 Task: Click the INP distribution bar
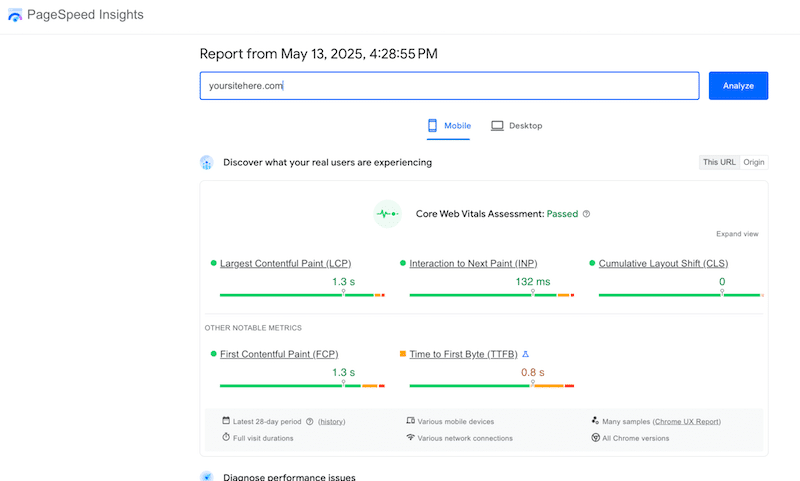pyautogui.click(x=492, y=295)
